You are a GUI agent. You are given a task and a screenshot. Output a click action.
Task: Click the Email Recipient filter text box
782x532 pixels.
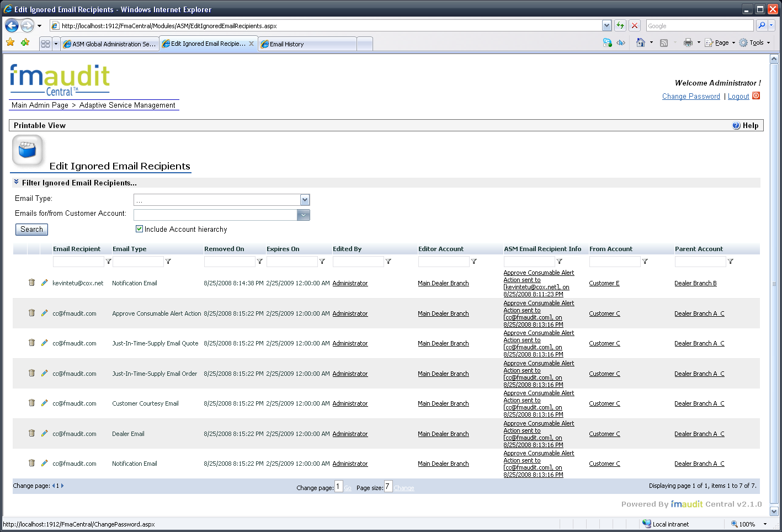(x=78, y=262)
